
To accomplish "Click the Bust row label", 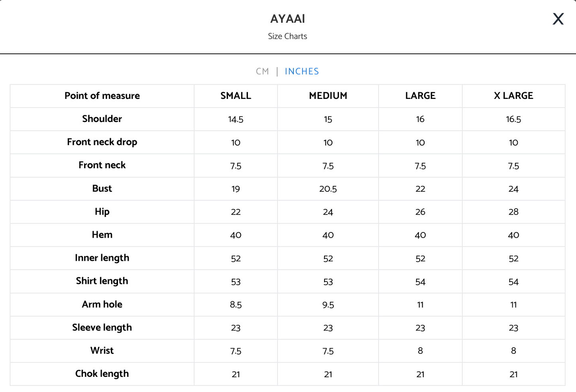I will tap(102, 188).
